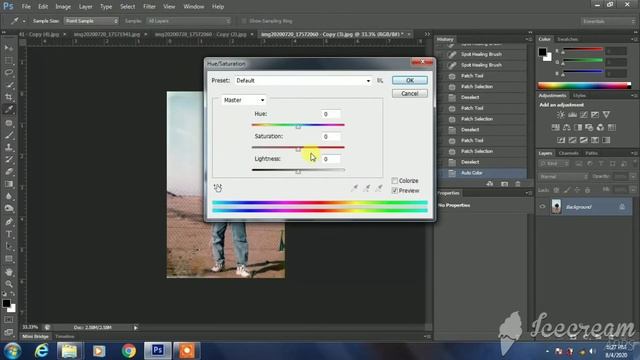Switch to the Channels tab
The width and height of the screenshot is (640, 360).
[569, 153]
